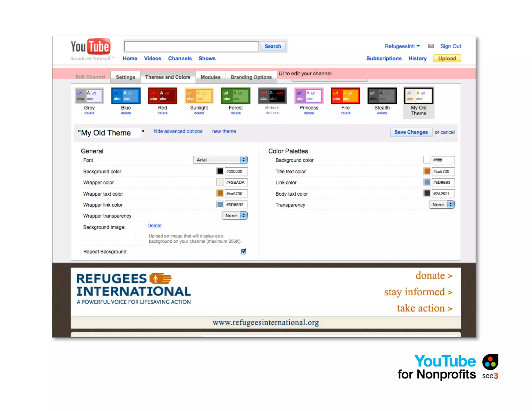Click the YouTube search input field

pos(191,46)
